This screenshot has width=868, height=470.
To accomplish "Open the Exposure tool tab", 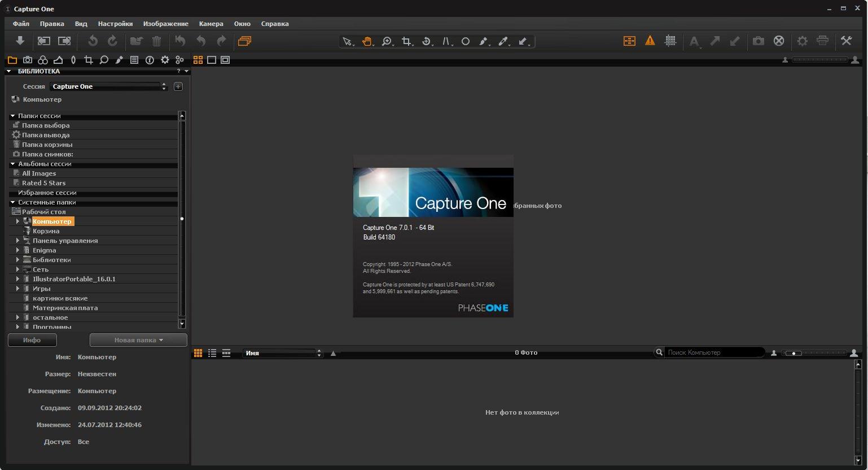I will coord(58,60).
